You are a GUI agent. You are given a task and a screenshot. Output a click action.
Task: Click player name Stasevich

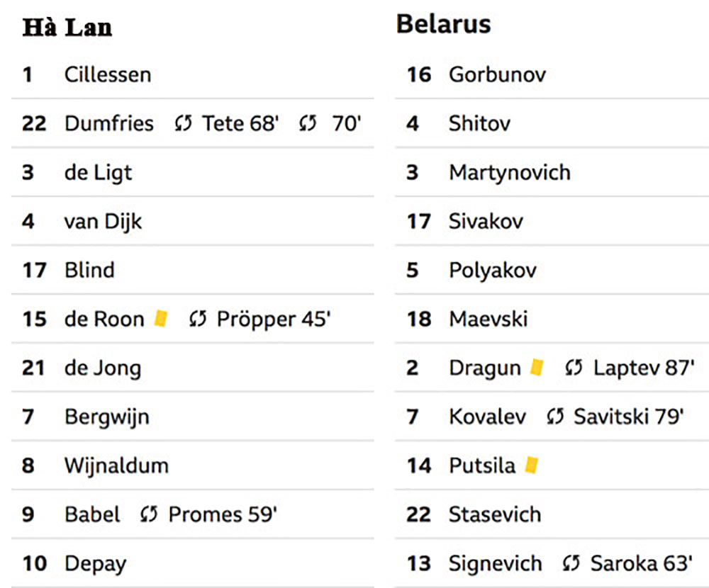point(494,514)
